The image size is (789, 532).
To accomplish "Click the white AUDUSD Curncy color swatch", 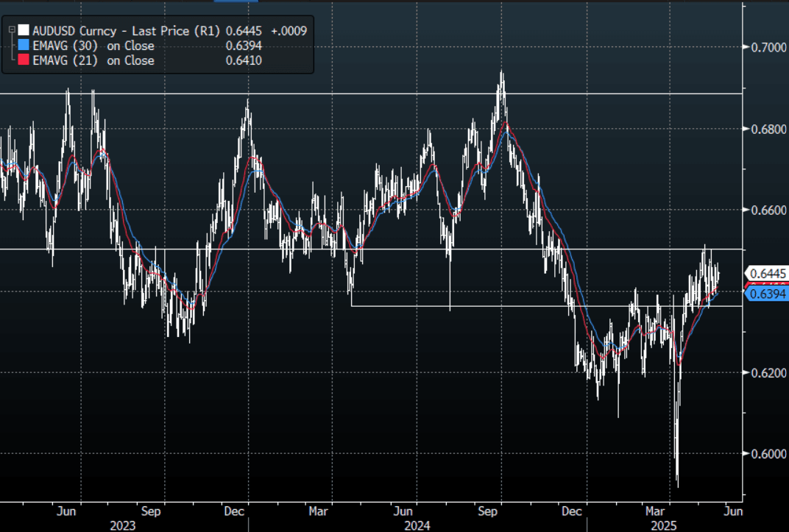I will [x=24, y=31].
